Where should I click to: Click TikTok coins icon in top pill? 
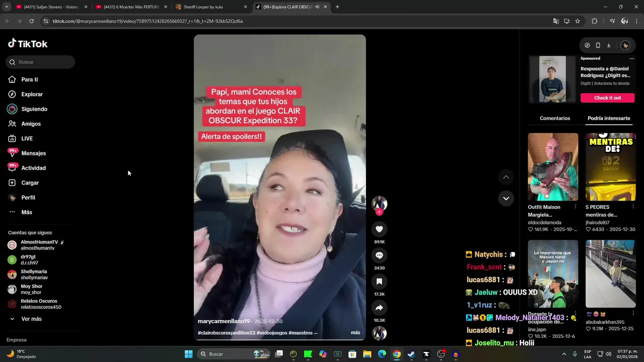pos(587,45)
